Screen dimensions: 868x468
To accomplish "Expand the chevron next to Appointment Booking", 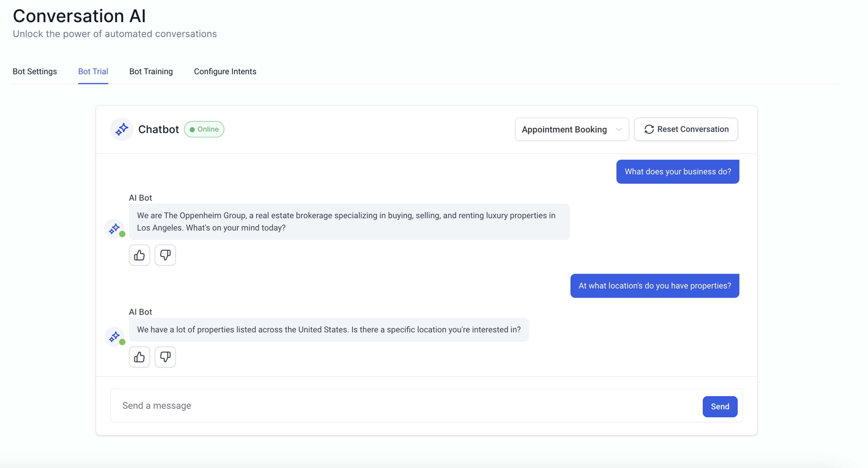I will pos(619,130).
